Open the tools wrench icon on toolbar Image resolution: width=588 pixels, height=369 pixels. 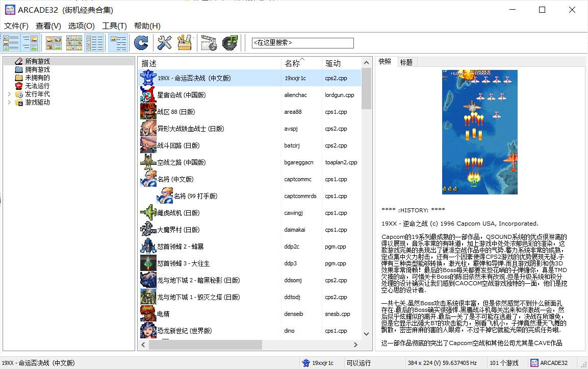(x=164, y=43)
